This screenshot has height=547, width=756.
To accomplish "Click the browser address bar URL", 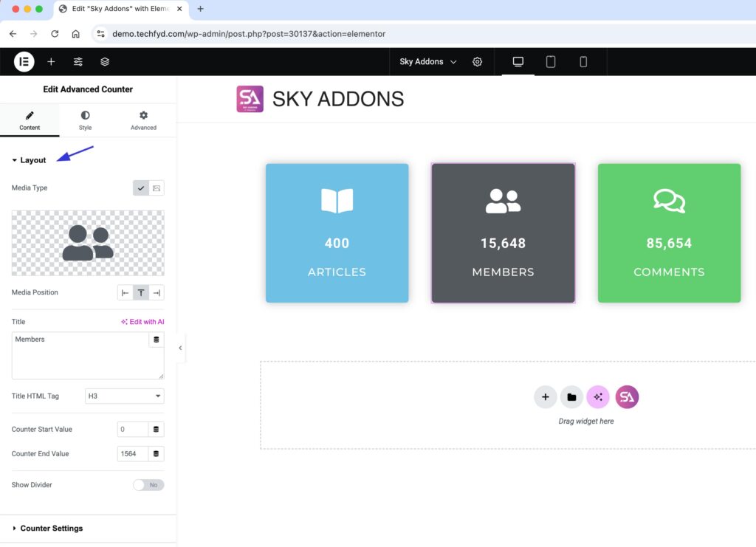I will [x=249, y=34].
